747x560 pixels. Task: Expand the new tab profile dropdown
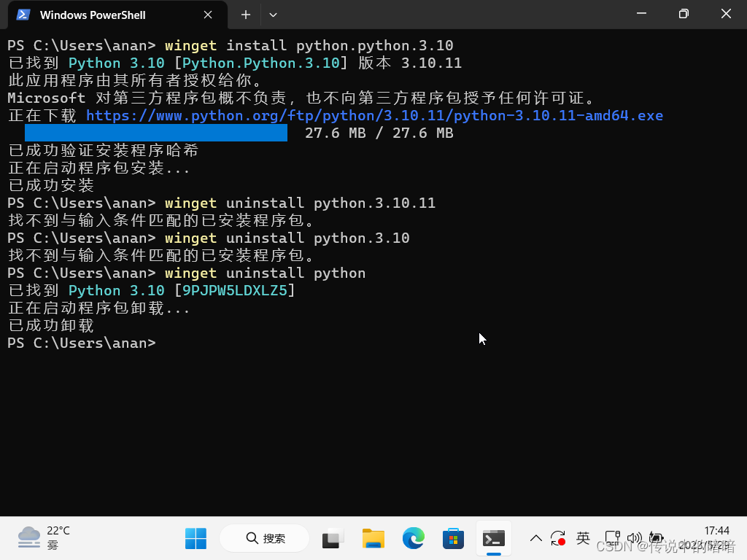click(x=273, y=15)
